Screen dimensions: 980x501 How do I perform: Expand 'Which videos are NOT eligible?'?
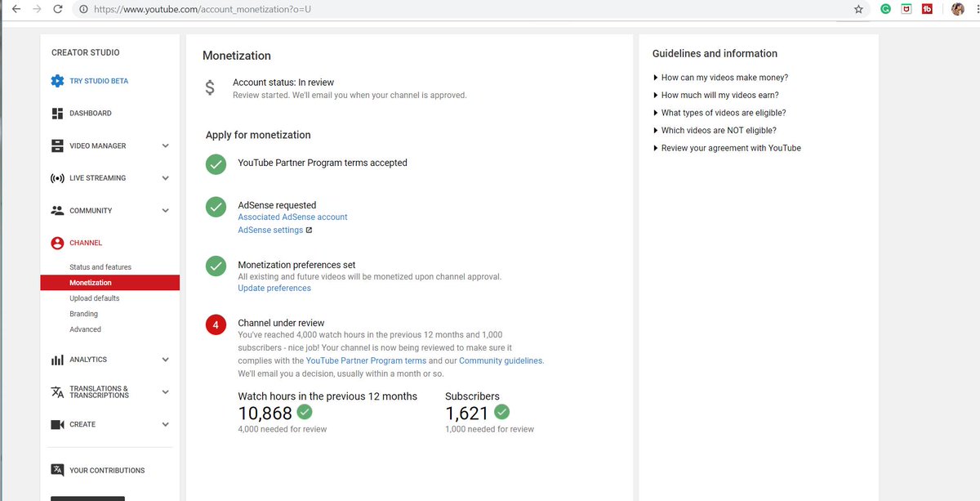click(x=714, y=130)
